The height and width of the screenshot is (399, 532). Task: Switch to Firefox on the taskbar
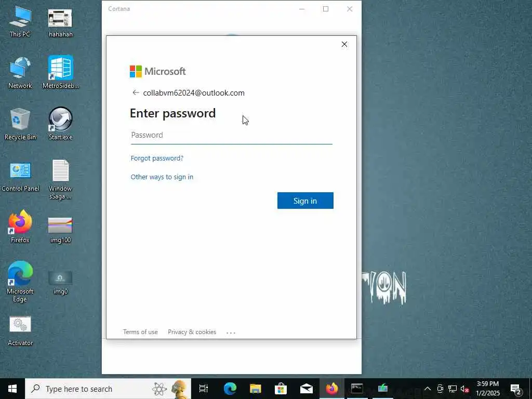coord(332,389)
